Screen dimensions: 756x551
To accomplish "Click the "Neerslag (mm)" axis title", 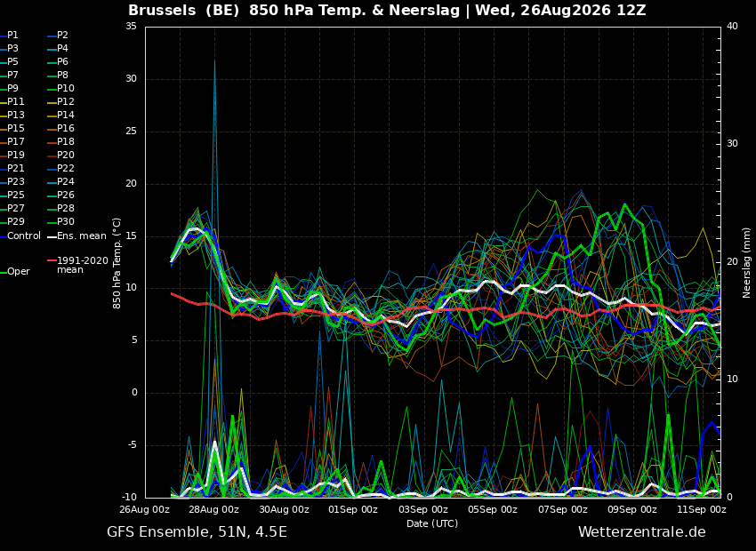I will [746, 262].
